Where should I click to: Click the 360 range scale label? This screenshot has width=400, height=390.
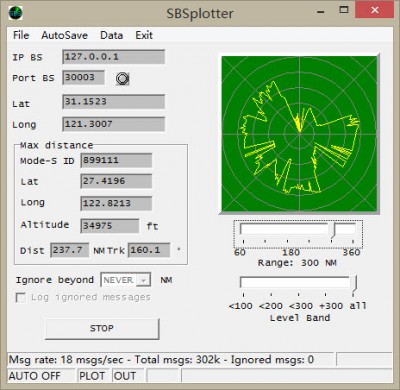point(351,252)
